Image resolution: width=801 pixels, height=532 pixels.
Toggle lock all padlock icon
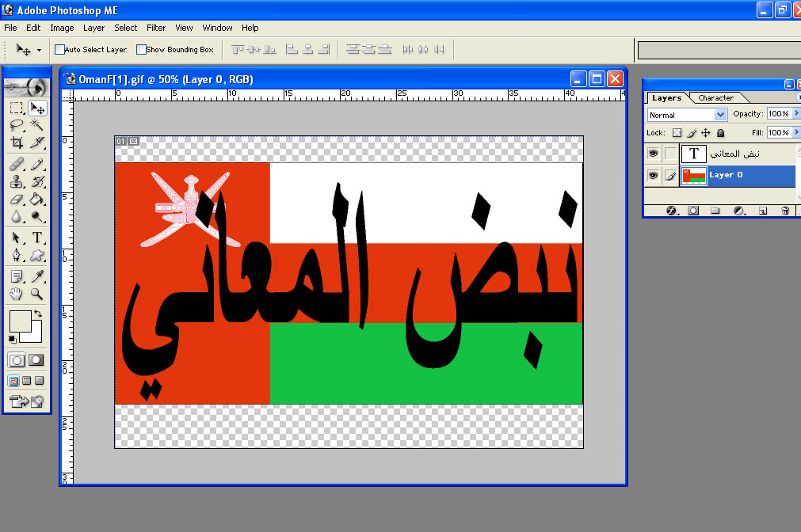coord(720,133)
